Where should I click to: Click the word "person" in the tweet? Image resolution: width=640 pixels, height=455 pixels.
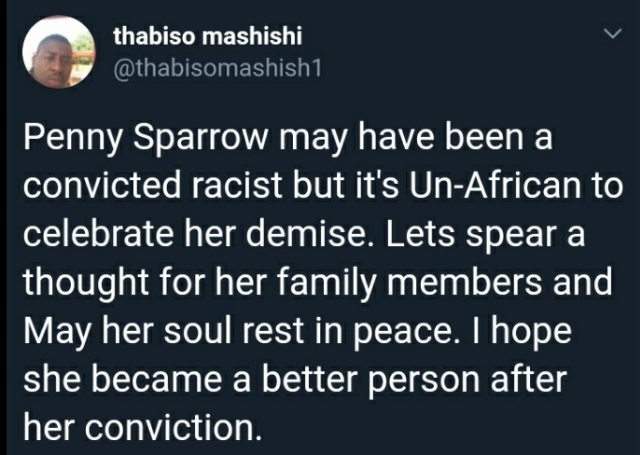tap(424, 380)
